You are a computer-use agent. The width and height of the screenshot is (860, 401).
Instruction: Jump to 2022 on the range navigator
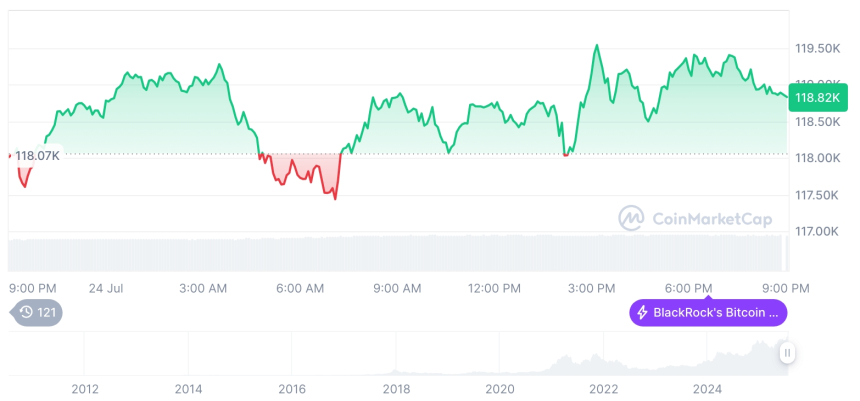[603, 388]
